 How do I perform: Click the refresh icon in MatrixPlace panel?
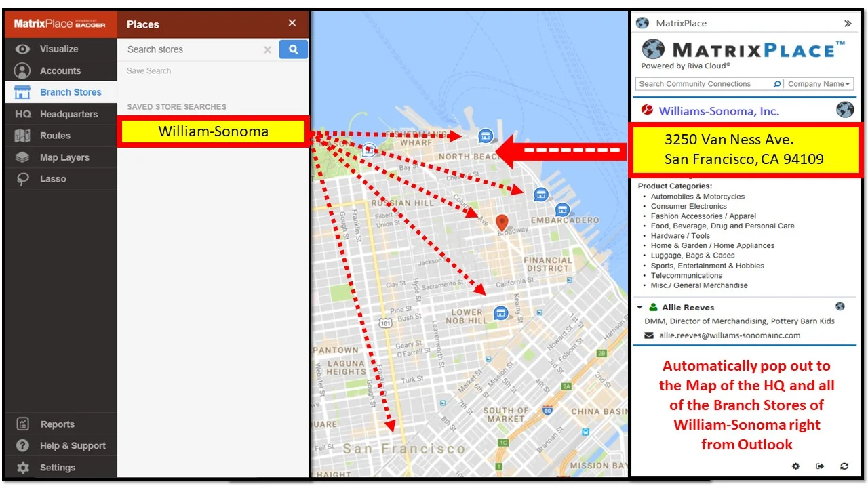coord(844,466)
